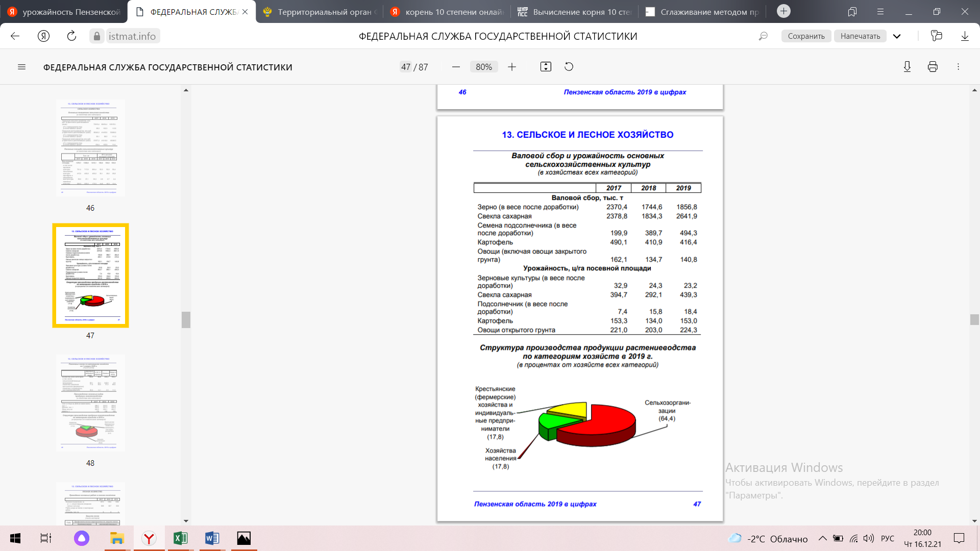Open the Yandex home button

pos(43,36)
